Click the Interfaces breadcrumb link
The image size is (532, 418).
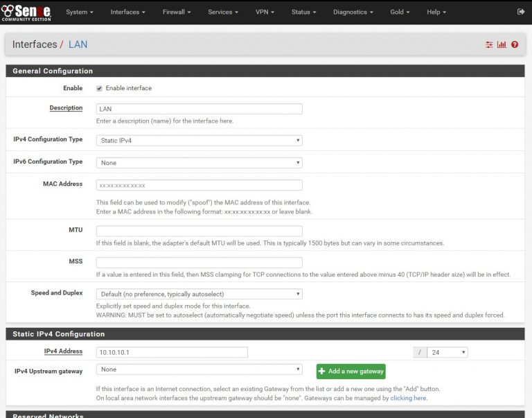pos(35,44)
